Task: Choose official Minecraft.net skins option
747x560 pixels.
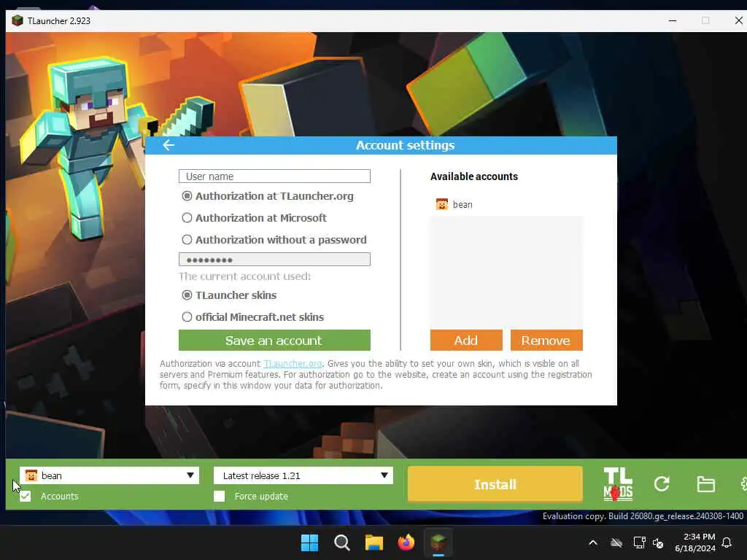Action: click(x=187, y=316)
